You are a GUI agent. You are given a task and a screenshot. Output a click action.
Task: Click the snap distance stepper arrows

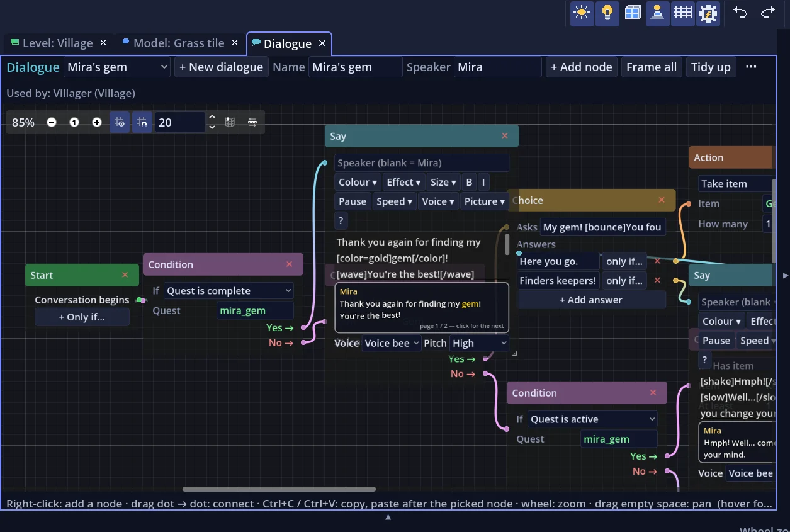(212, 122)
